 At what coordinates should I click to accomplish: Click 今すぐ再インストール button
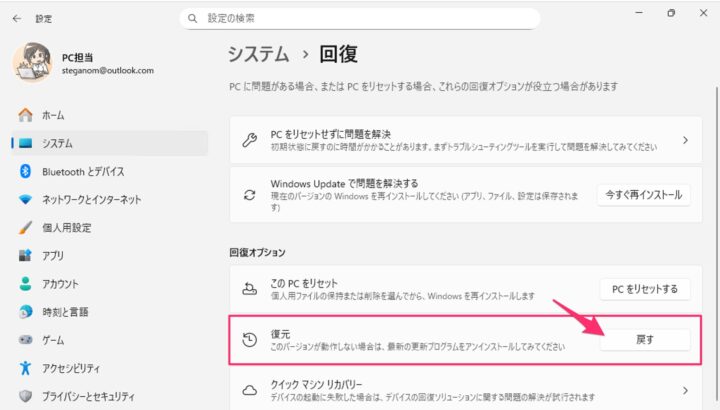[643, 193]
